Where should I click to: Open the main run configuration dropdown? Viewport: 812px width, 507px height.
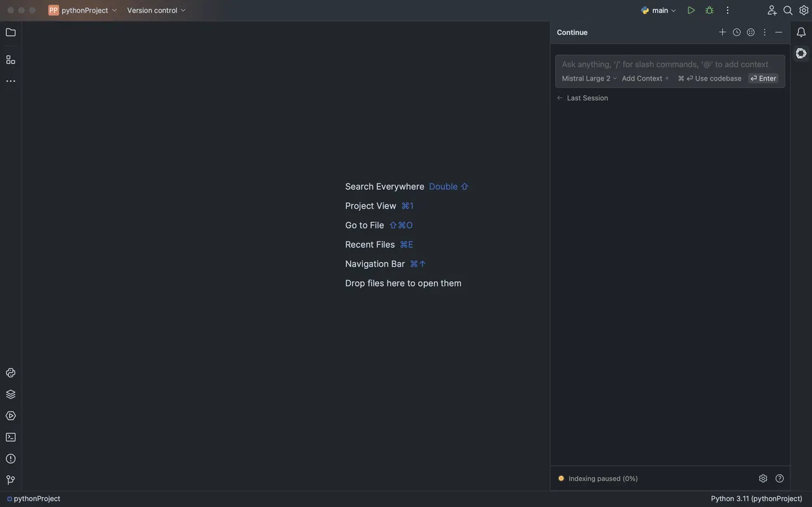658,10
